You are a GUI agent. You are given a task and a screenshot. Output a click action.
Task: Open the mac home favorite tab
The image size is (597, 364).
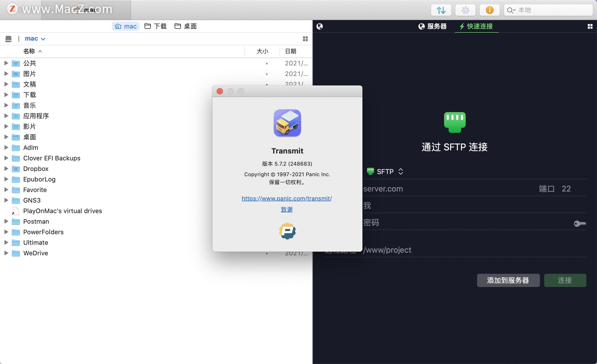click(x=126, y=26)
